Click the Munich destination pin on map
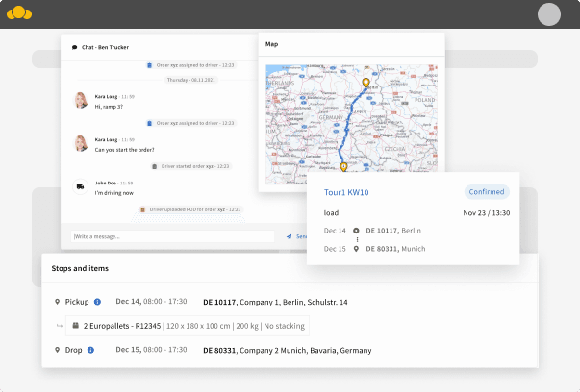This screenshot has width=580, height=392. click(x=343, y=167)
